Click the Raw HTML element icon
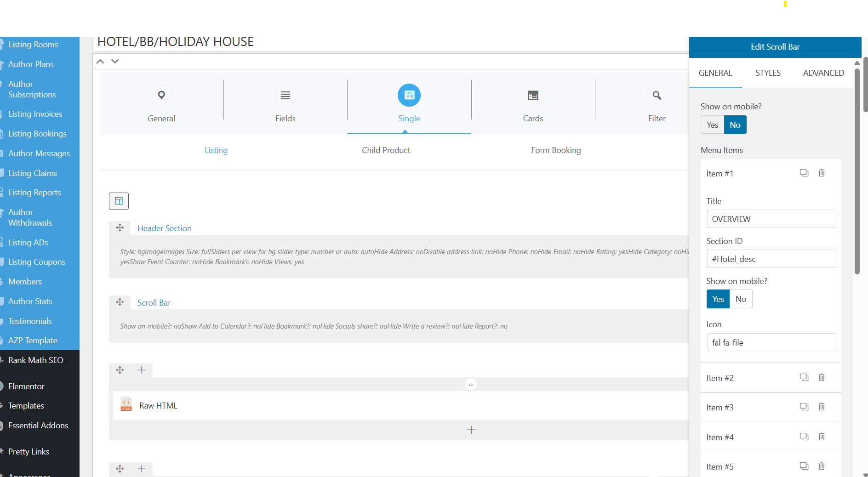 coord(126,405)
